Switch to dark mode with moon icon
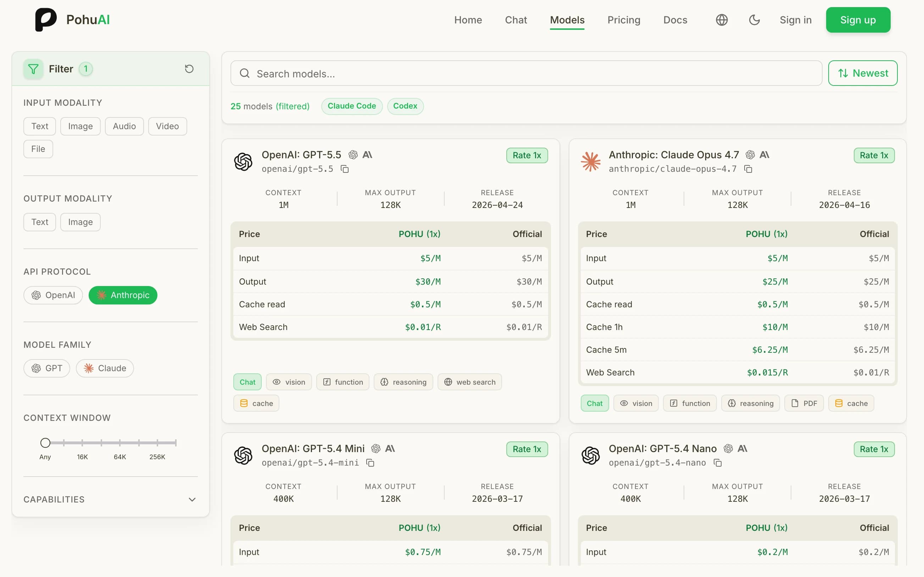 755,20
